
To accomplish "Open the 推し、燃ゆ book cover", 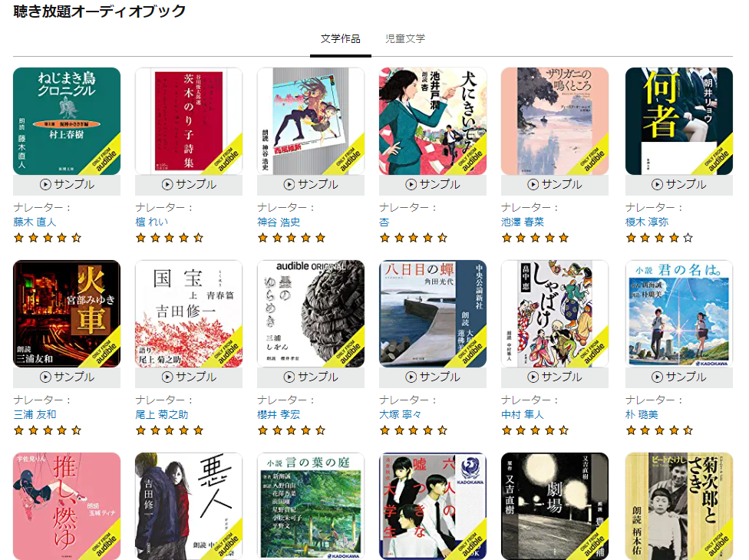I will point(67,506).
